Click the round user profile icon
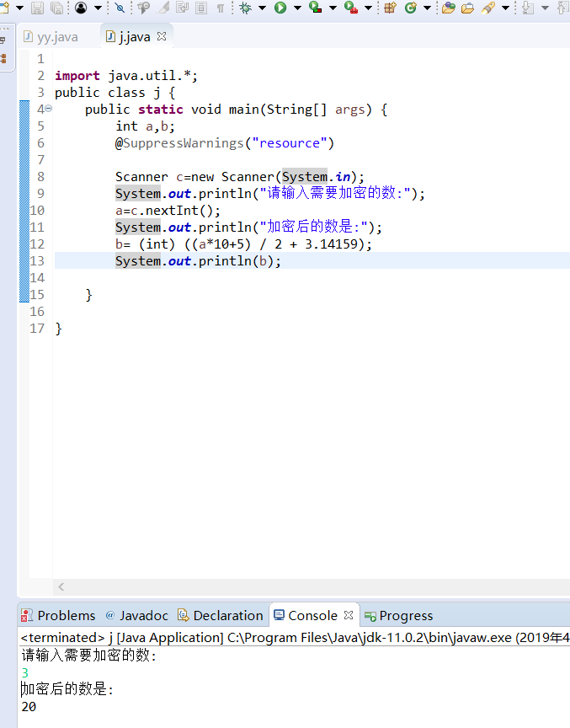This screenshot has height=728, width=570. (x=81, y=8)
